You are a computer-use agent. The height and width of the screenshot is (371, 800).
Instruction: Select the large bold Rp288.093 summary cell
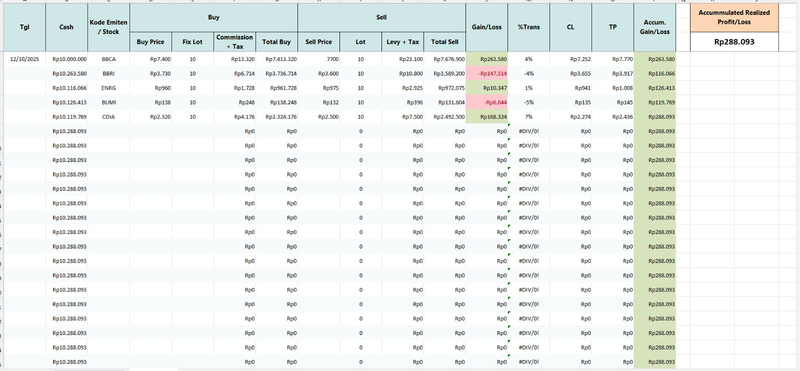tap(734, 42)
